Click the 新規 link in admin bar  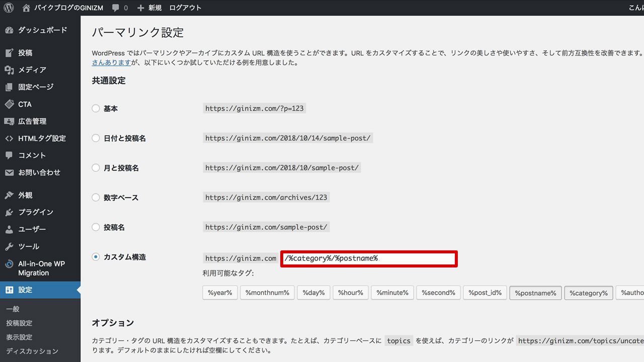pos(155,8)
